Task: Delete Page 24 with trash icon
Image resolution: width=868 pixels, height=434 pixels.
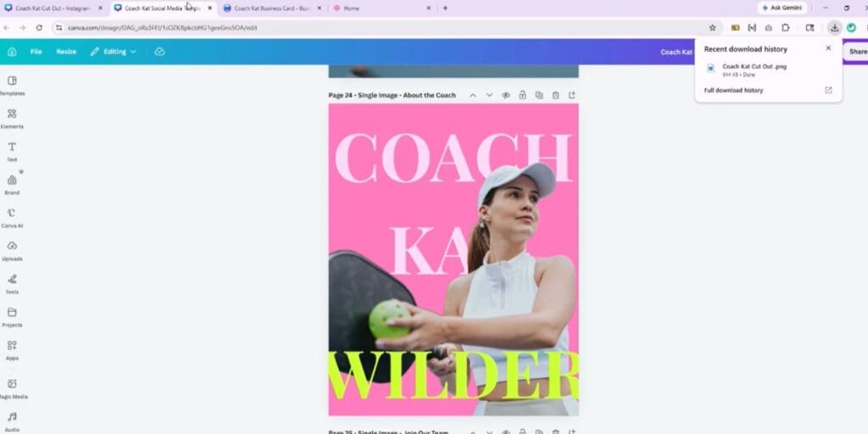Action: (x=555, y=95)
